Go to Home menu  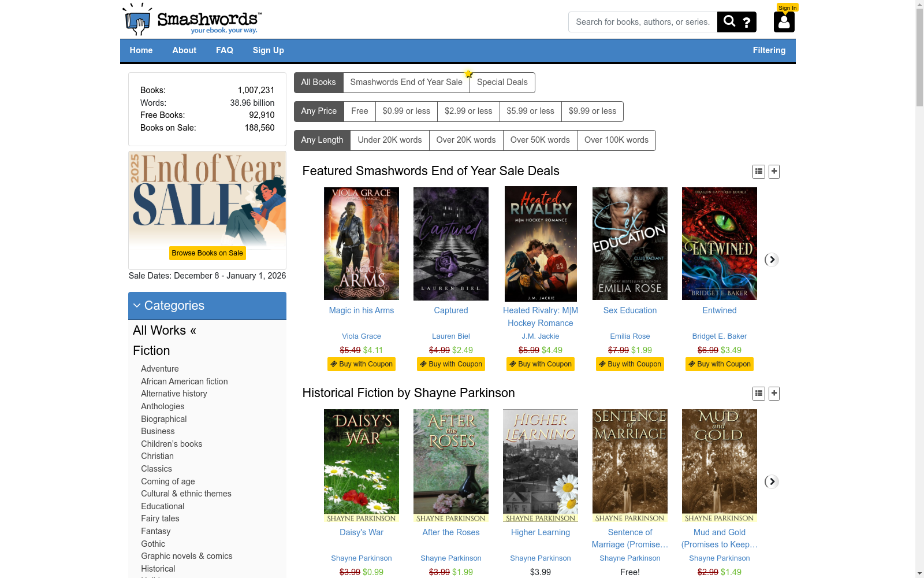[x=141, y=50]
